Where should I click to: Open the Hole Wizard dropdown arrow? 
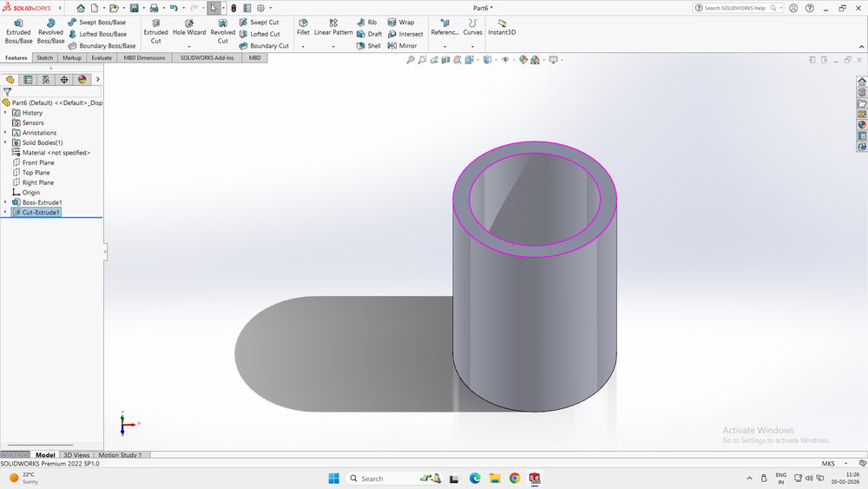tap(188, 47)
